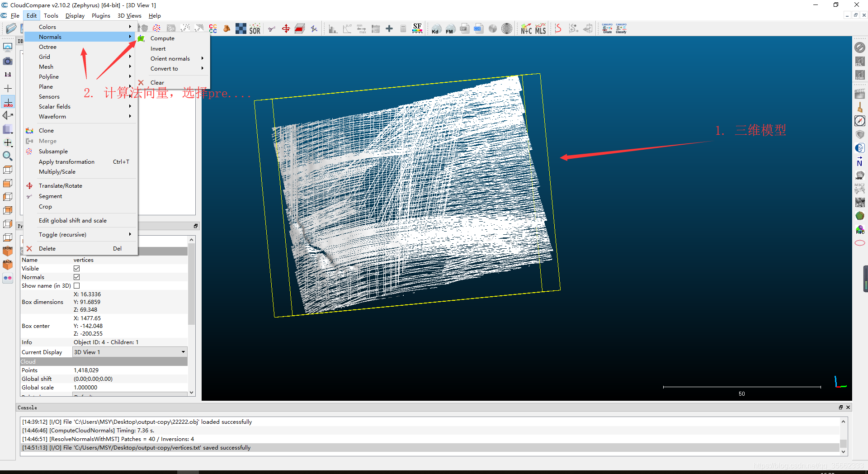Select Edit global shift and scale

click(80, 221)
